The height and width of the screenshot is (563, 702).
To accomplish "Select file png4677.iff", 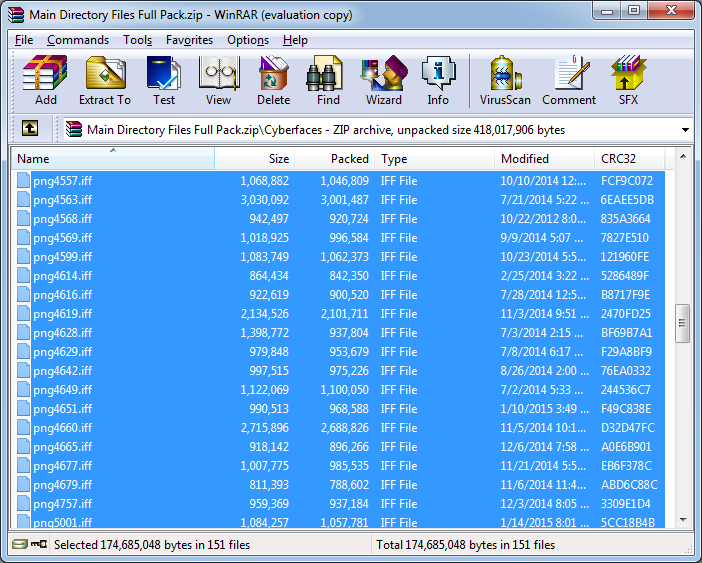I will tap(338, 465).
